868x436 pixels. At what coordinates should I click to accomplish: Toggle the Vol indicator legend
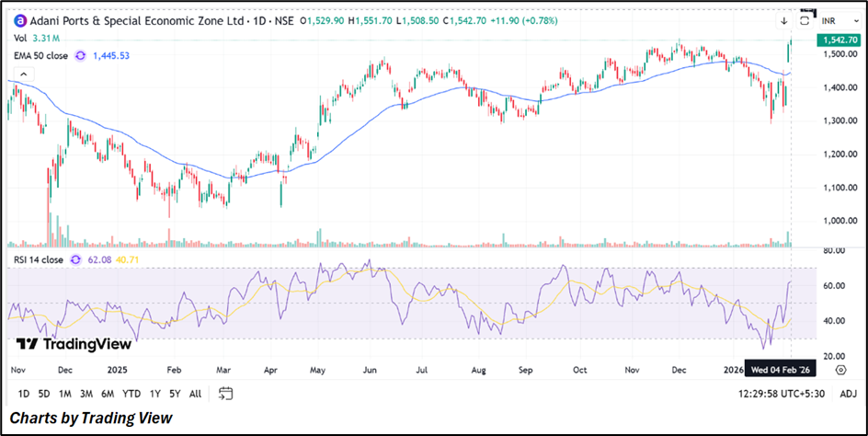(x=20, y=39)
